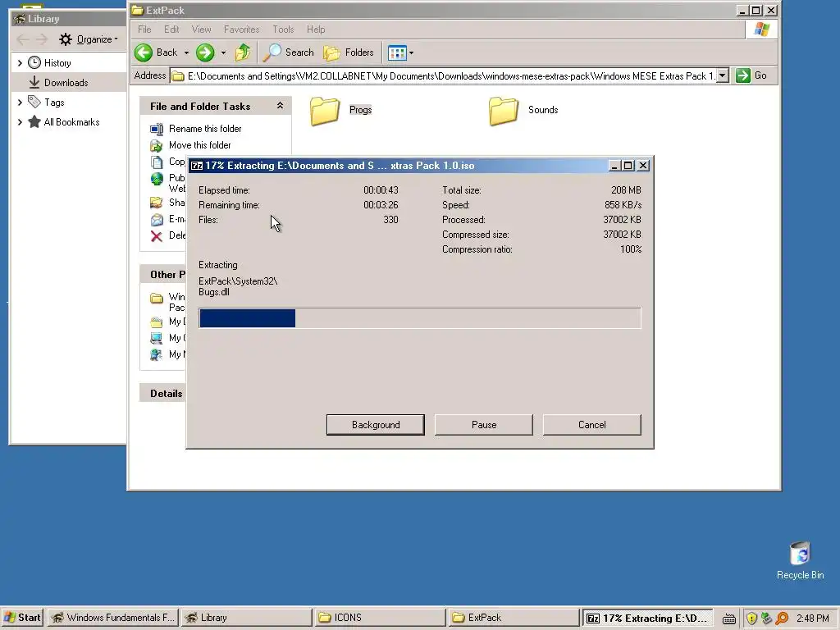Click the 2:48 PM clock

point(812,619)
